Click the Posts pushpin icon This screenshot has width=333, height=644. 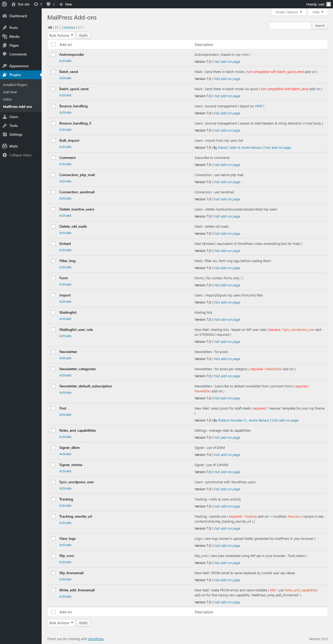[x=5, y=28]
